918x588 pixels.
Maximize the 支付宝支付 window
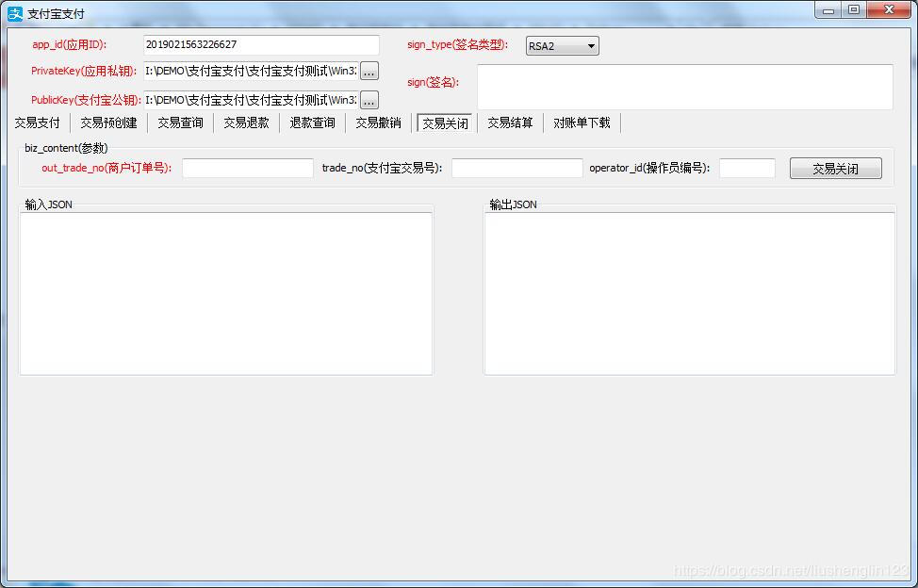point(854,10)
